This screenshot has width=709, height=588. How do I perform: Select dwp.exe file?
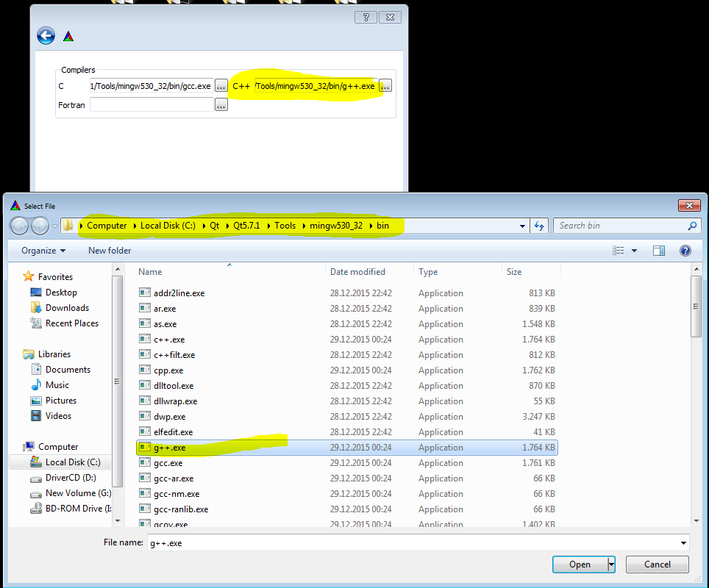click(170, 417)
